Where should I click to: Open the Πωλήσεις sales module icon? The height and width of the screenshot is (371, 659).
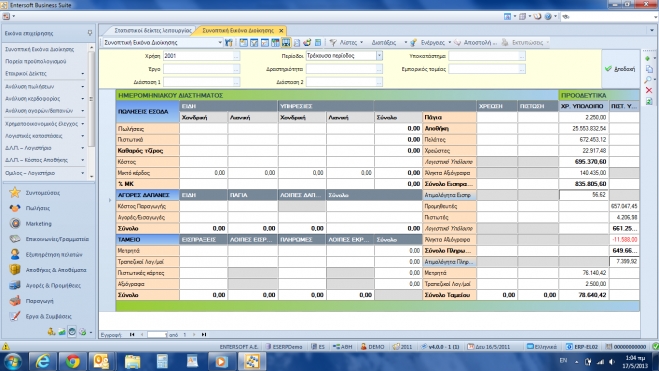pos(15,208)
